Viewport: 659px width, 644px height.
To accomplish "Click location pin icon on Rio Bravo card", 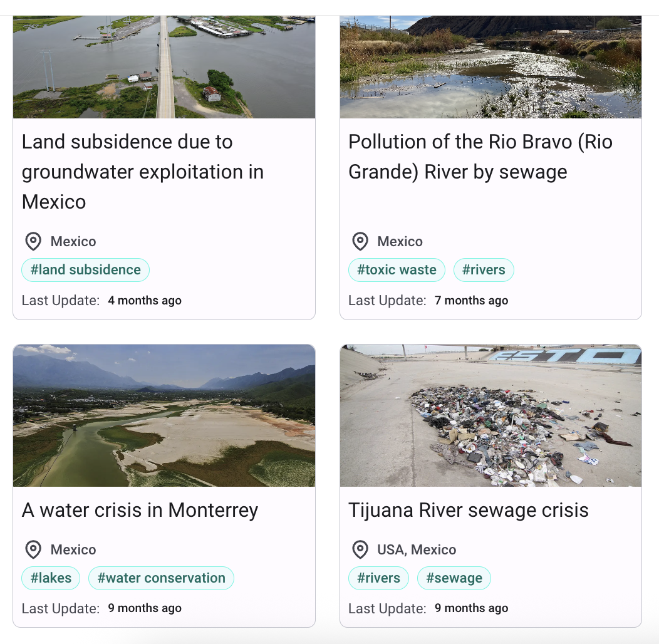I will tap(360, 241).
